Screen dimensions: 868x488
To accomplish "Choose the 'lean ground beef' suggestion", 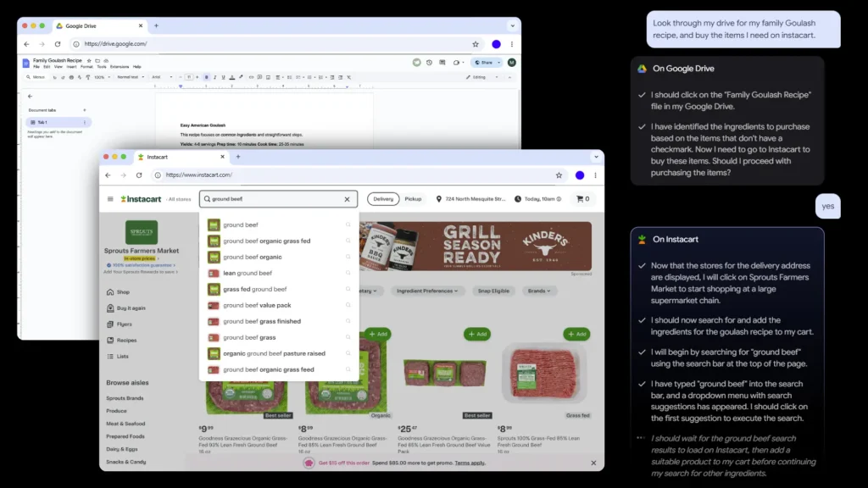I will tap(280, 274).
